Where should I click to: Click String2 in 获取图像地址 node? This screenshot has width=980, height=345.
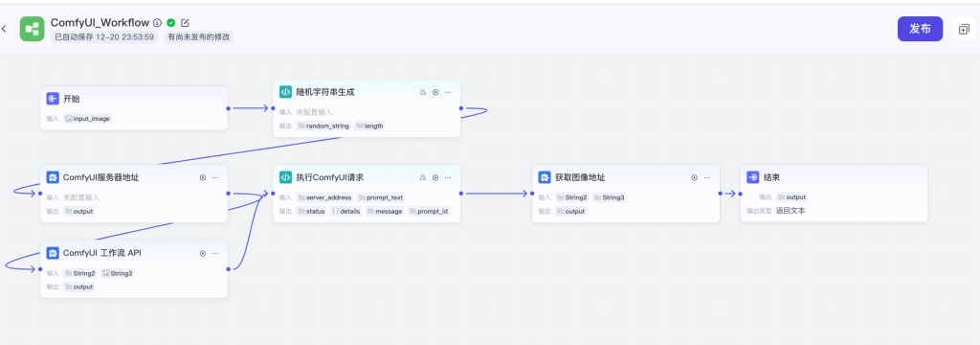(x=572, y=197)
